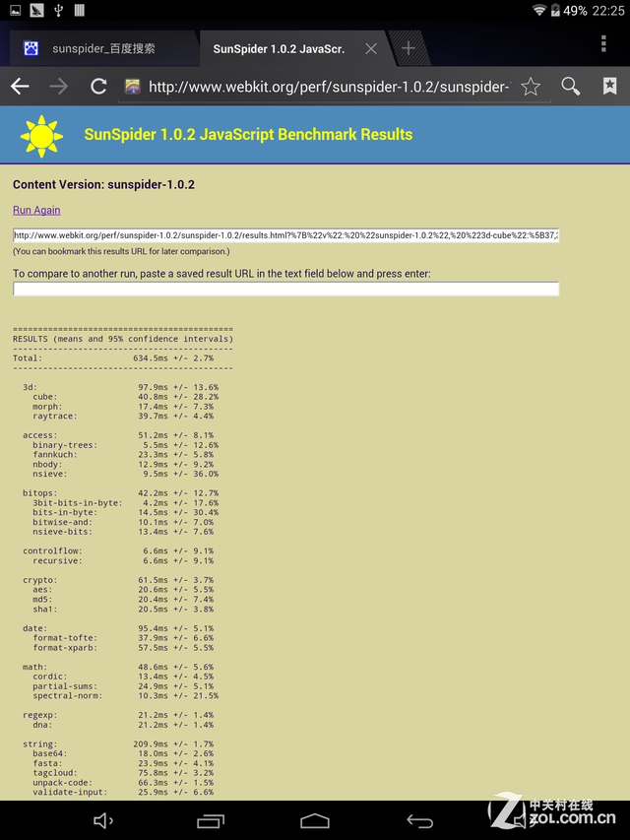Click the bitops: 42.2ms row

click(120, 492)
